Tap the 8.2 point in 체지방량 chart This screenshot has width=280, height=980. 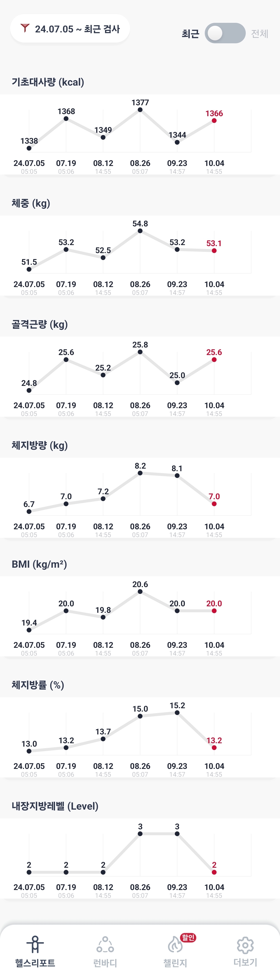coord(140,473)
